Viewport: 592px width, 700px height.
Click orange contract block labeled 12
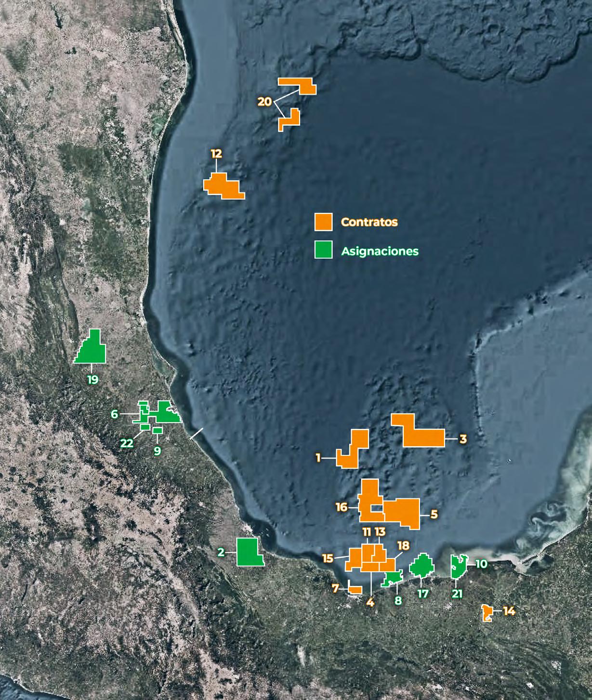[x=224, y=186]
